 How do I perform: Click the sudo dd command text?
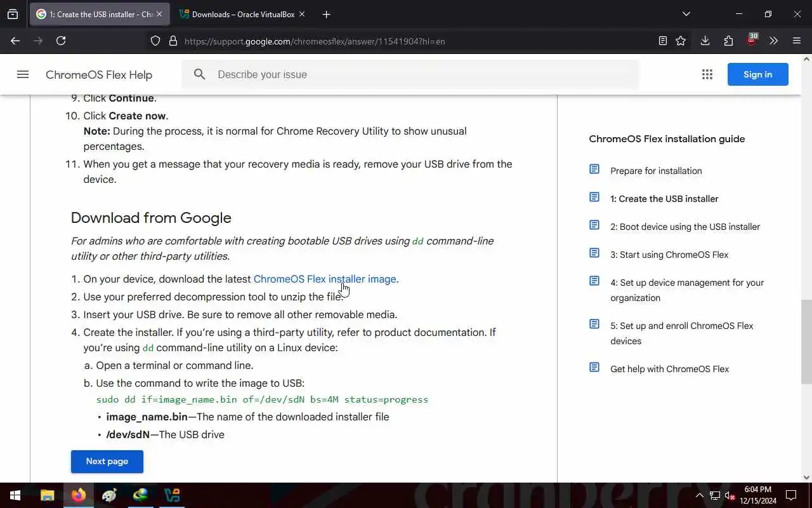[262, 399]
